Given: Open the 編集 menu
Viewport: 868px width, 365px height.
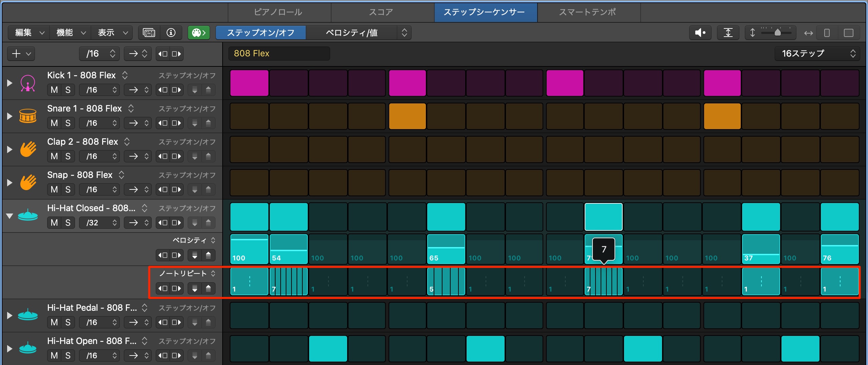Looking at the screenshot, I should click(x=29, y=33).
